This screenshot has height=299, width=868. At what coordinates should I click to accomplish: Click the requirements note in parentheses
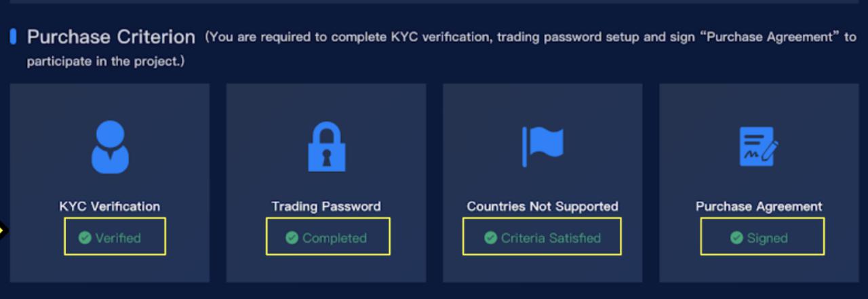[441, 49]
